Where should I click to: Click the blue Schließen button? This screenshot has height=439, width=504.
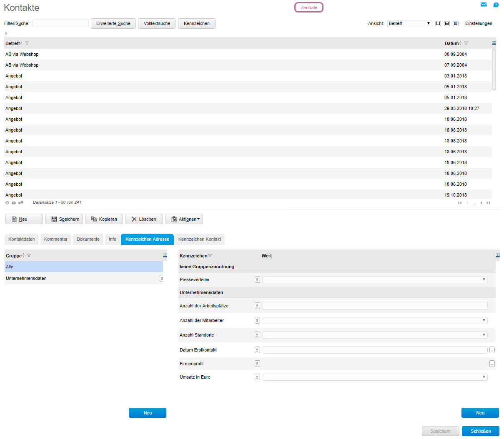click(x=480, y=431)
